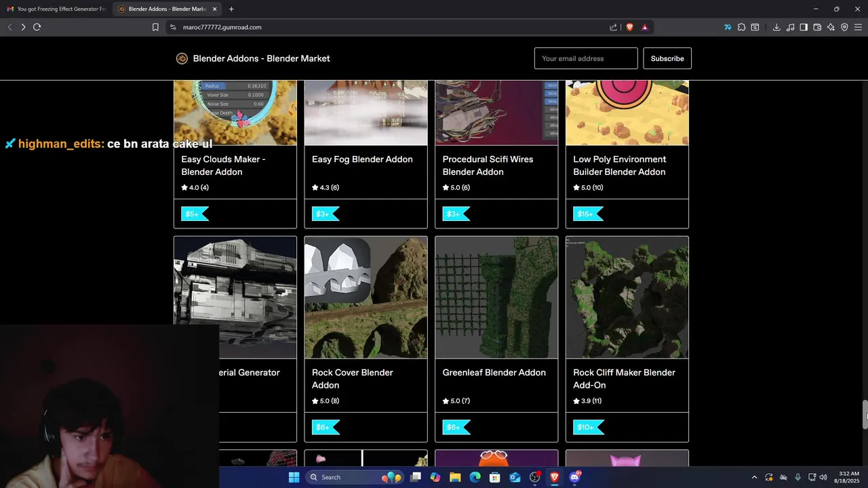The width and height of the screenshot is (868, 488).
Task: Click the Rock Cliff Maker thumbnail
Action: click(x=627, y=298)
